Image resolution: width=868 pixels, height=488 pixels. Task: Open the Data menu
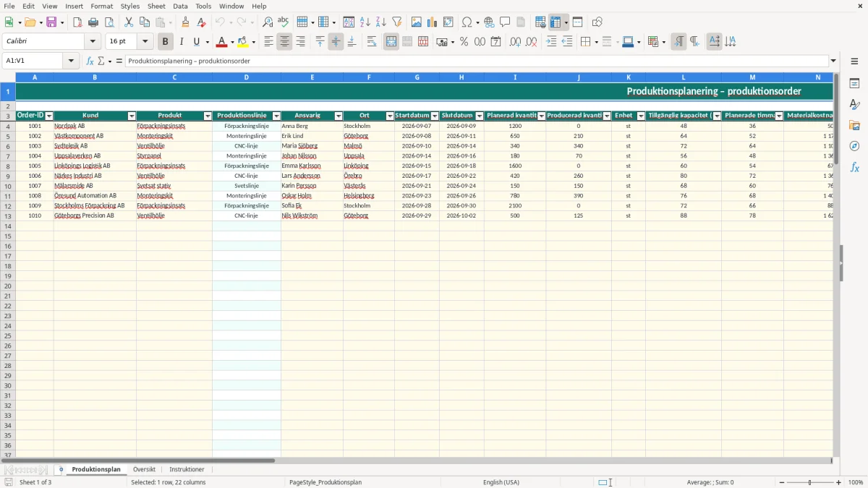180,6
